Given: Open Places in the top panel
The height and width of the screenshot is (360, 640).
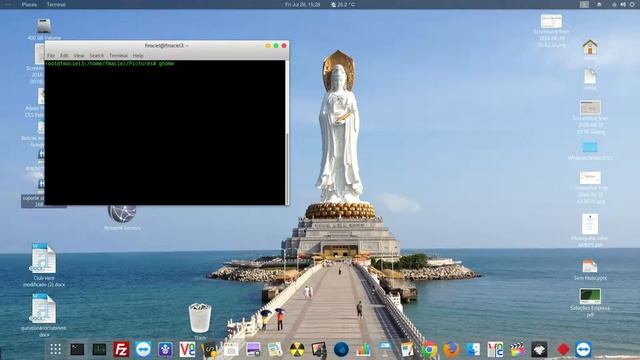Looking at the screenshot, I should point(29,4).
